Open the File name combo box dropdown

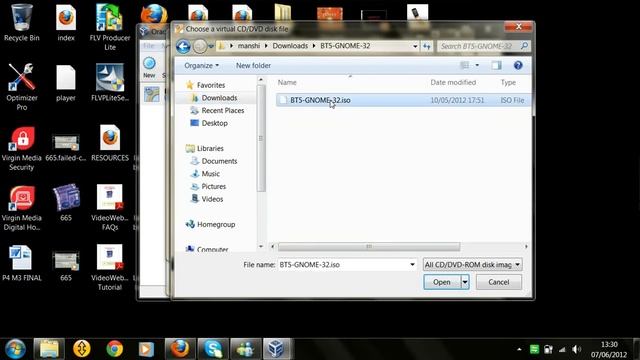click(x=412, y=264)
